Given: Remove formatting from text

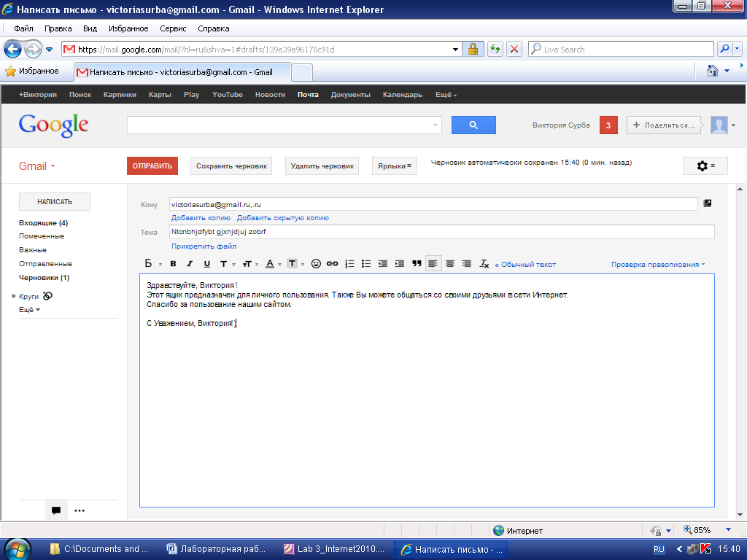Looking at the screenshot, I should 484,264.
